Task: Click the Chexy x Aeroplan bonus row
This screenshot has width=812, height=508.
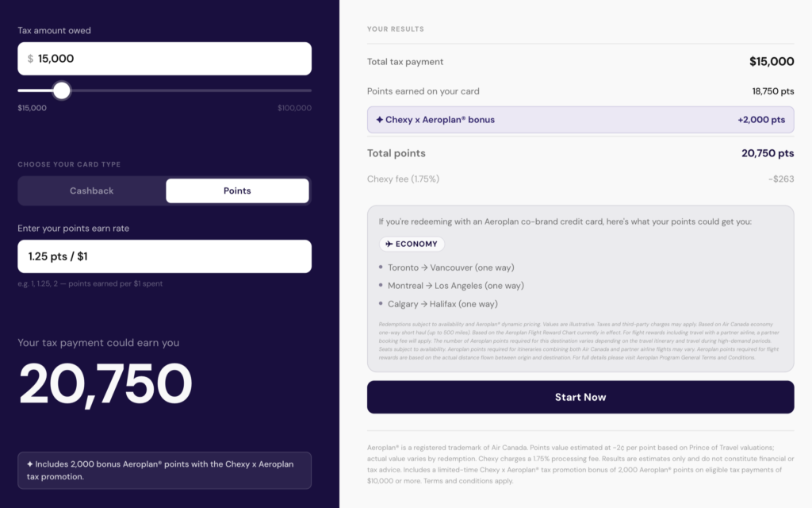Action: coord(580,120)
